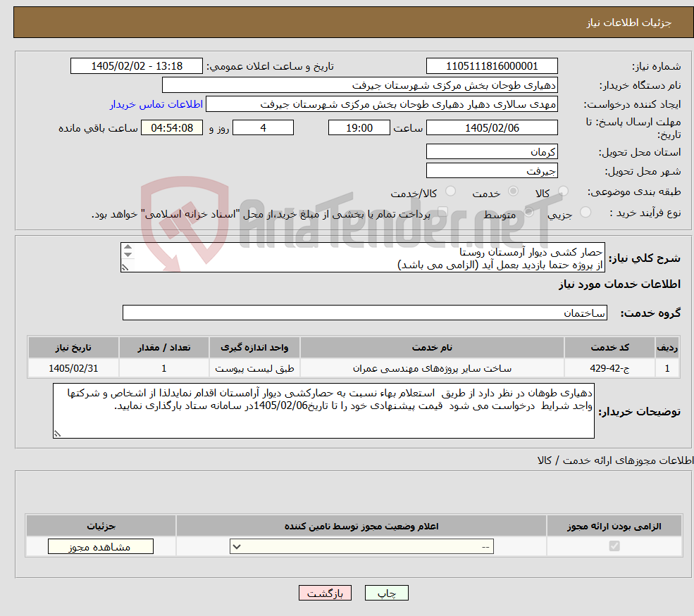Click the deadline time field 19:00
Viewport: 694px width, 616px height.
359,128
